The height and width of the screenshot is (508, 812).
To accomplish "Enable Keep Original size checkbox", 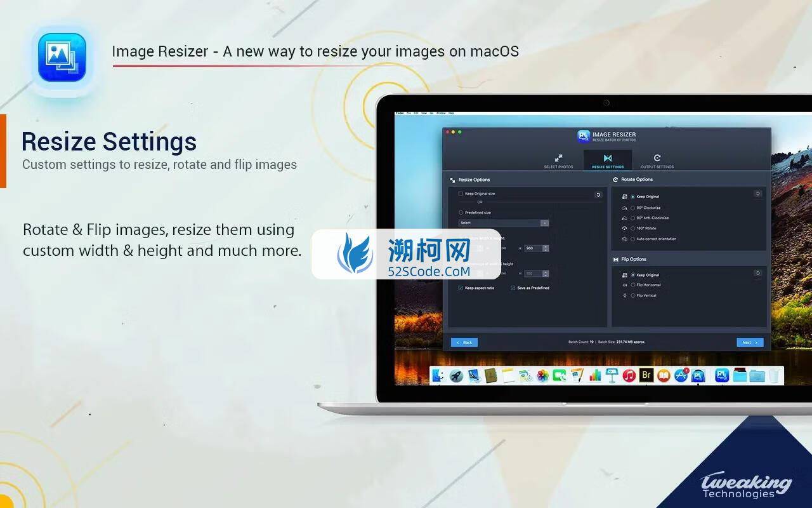I will [461, 194].
